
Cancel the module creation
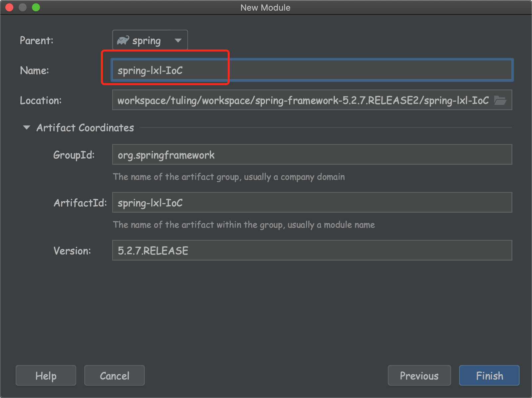[x=114, y=375]
